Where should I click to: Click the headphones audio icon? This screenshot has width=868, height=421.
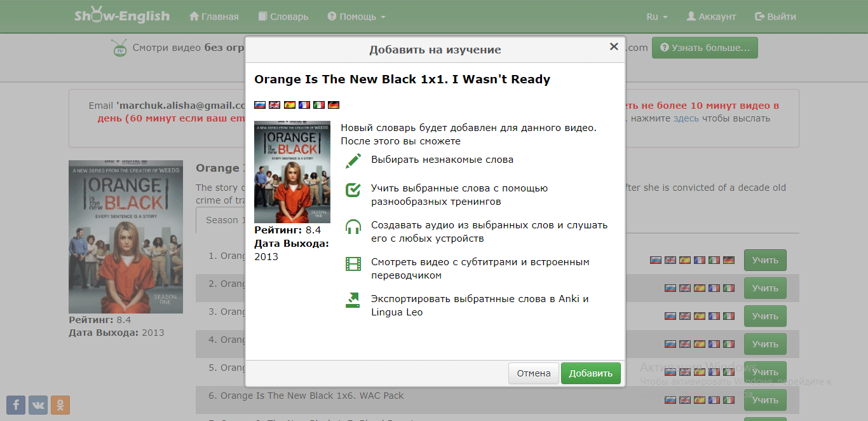[x=353, y=227]
